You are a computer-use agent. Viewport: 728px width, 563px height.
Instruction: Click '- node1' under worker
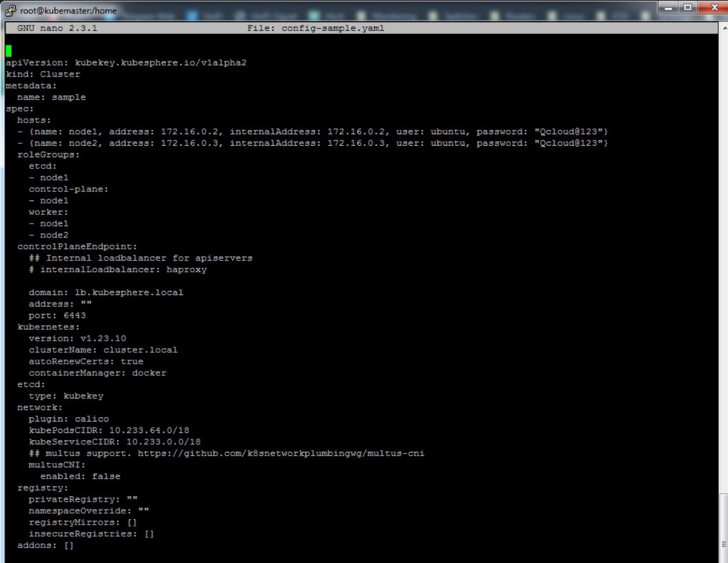pos(49,223)
